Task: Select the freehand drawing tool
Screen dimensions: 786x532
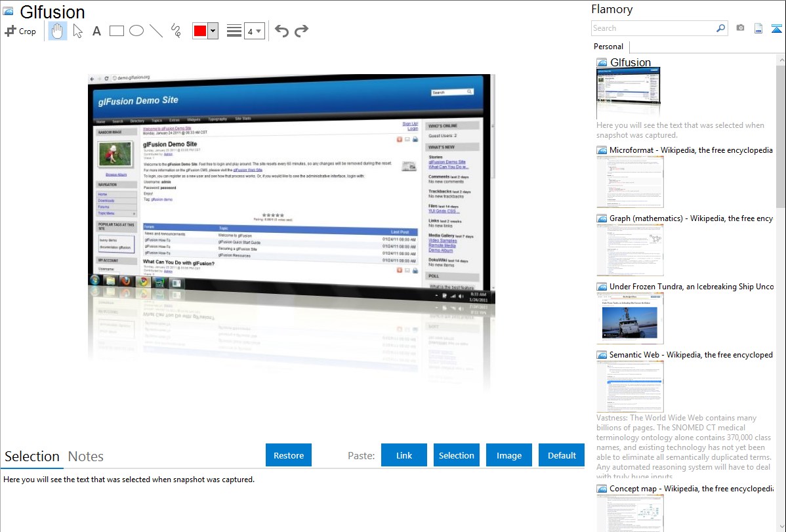Action: point(176,31)
